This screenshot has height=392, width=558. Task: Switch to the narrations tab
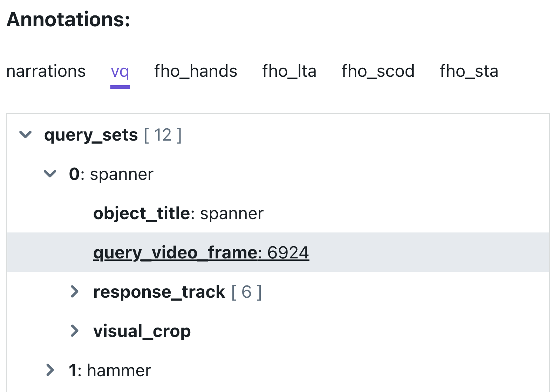tap(46, 71)
